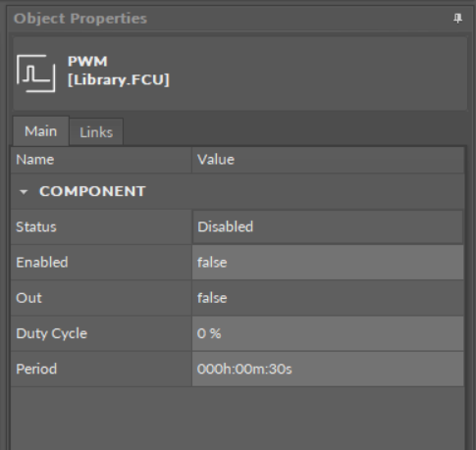Click the PWM square-wave component icon

pos(36,74)
